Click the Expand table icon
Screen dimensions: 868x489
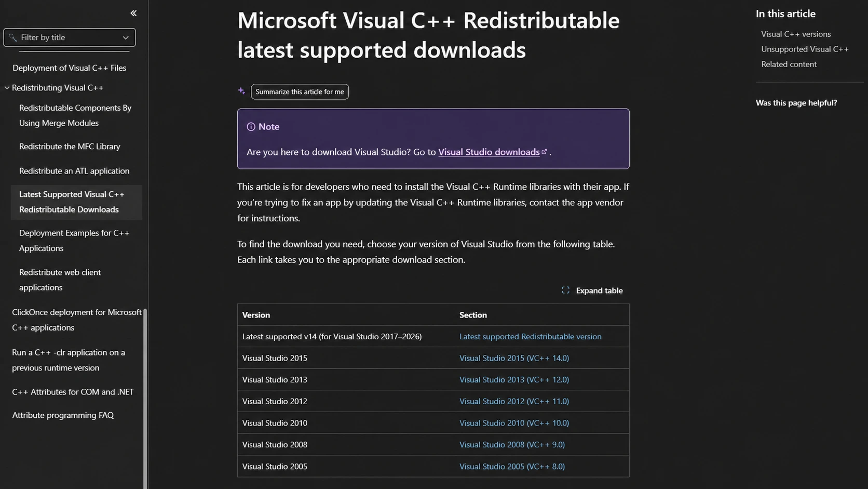565,290
